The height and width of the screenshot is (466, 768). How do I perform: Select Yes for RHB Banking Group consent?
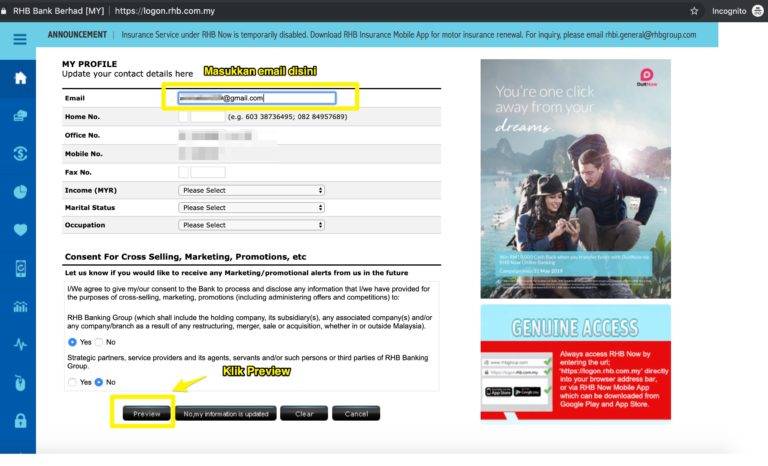tap(72, 342)
